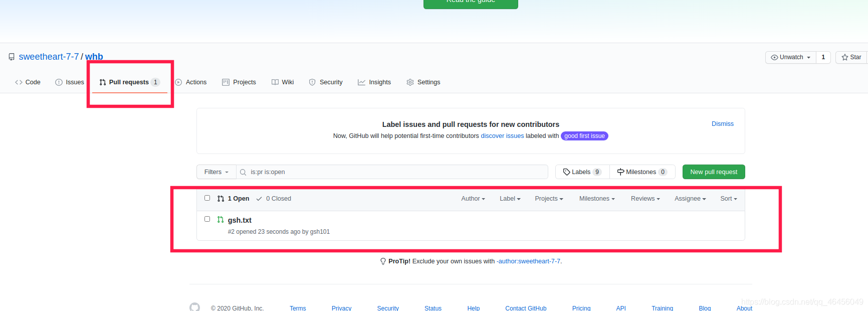This screenshot has width=868, height=311.
Task: Open the Contact GitHub footer link
Action: click(526, 308)
